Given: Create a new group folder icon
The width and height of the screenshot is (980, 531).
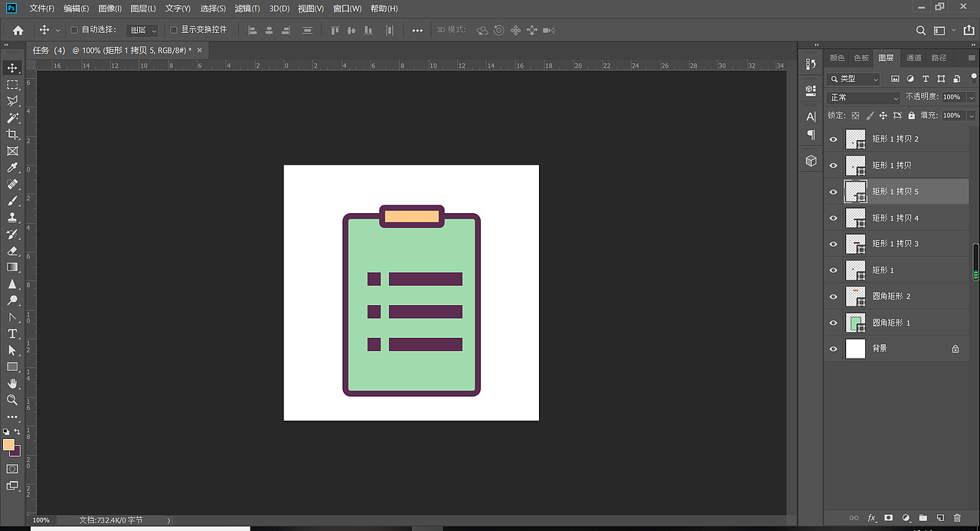Looking at the screenshot, I should point(923,518).
